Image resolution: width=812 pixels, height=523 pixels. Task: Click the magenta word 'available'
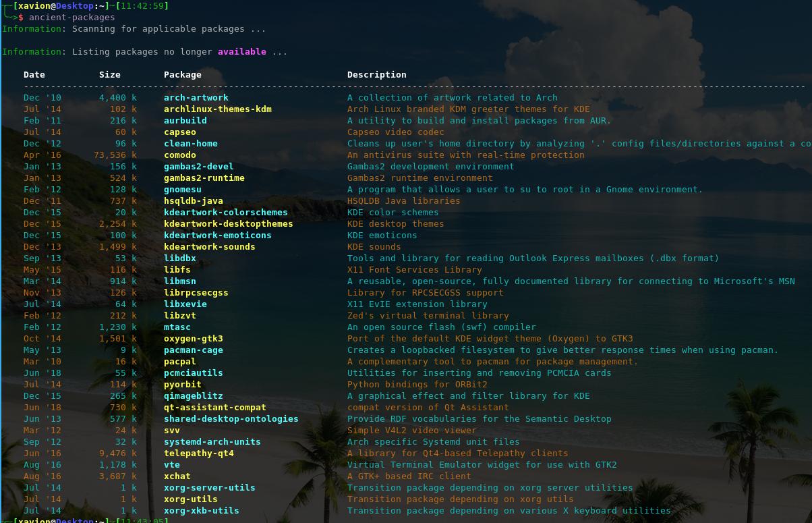[242, 51]
